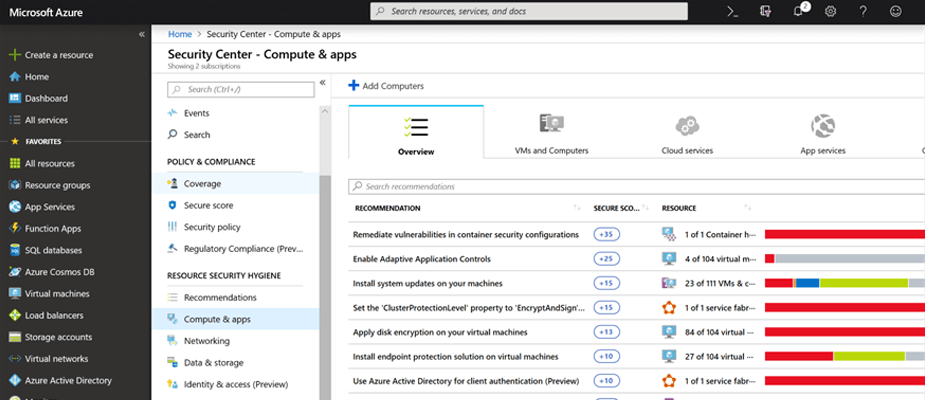Select the App services tab

[x=823, y=133]
